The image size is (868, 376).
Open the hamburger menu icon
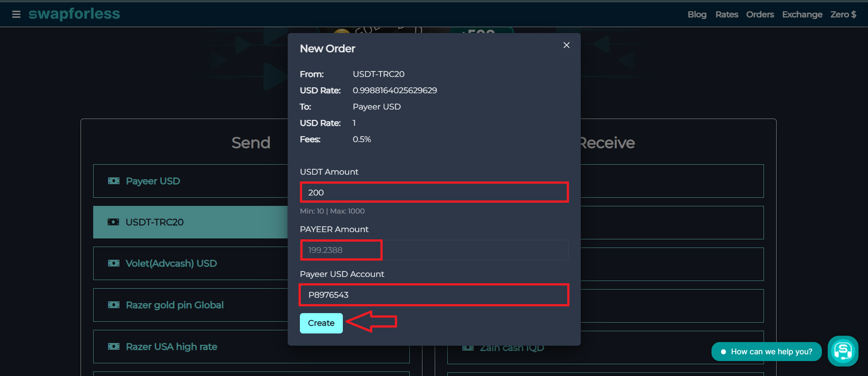point(16,14)
